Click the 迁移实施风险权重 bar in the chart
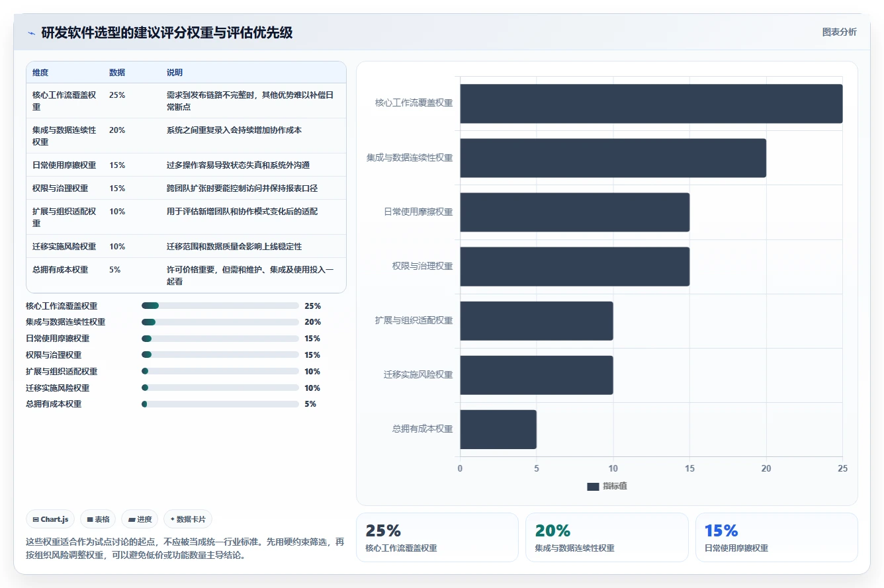This screenshot has width=884, height=588. coord(537,375)
